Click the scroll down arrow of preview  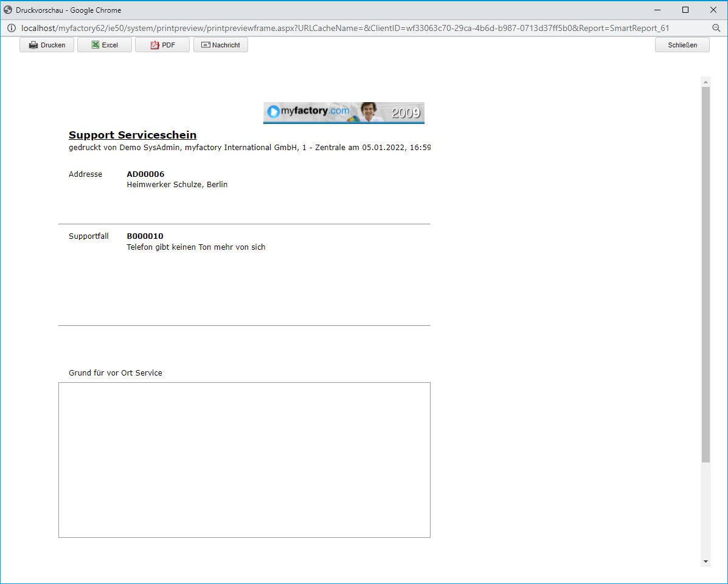coord(705,562)
